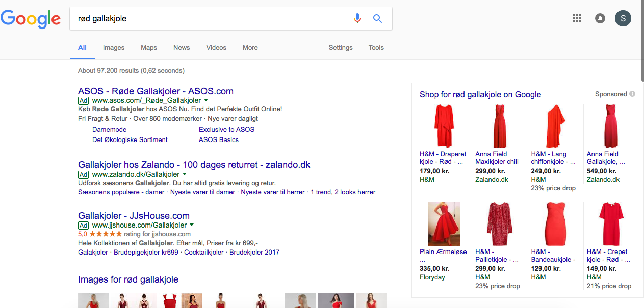Screen dimensions: 644x308
Task: Click the H&M - Draperet kjole title
Action: tap(443, 158)
